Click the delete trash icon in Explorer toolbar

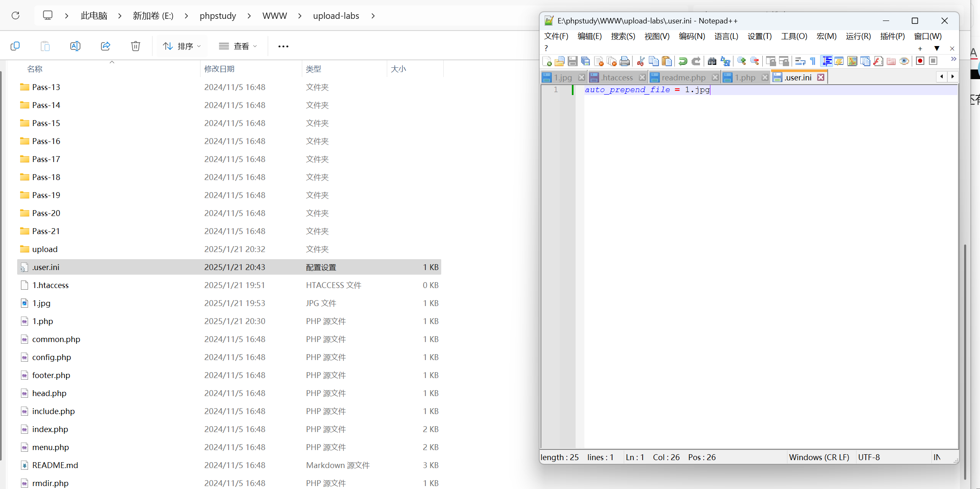[x=135, y=46]
